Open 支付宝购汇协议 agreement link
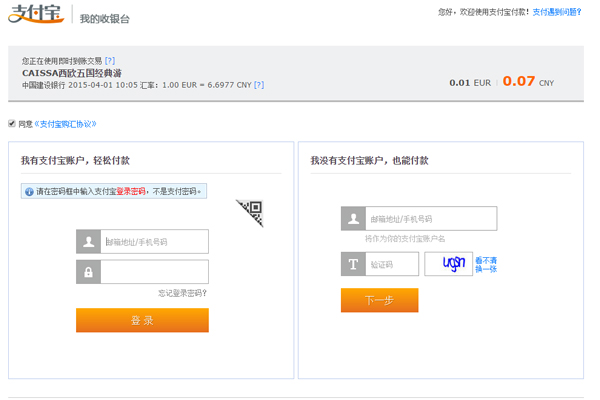Image resolution: width=600 pixels, height=400 pixels. point(65,124)
